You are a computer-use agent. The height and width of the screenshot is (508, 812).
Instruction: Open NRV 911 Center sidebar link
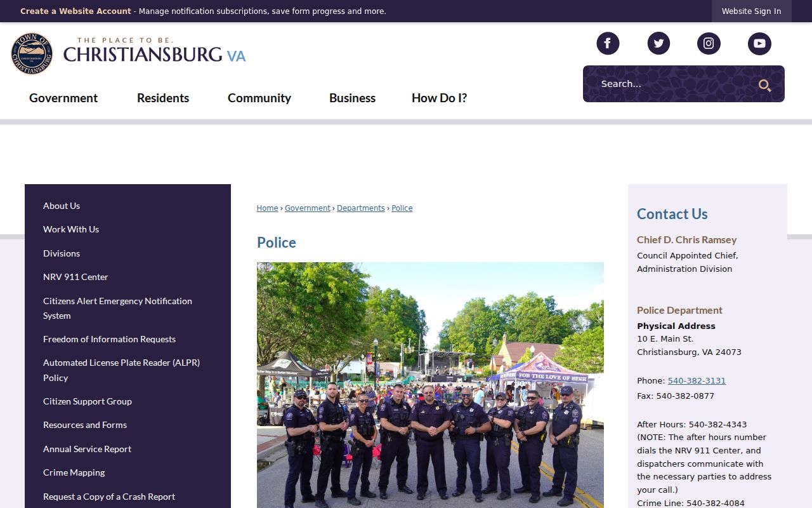point(75,277)
